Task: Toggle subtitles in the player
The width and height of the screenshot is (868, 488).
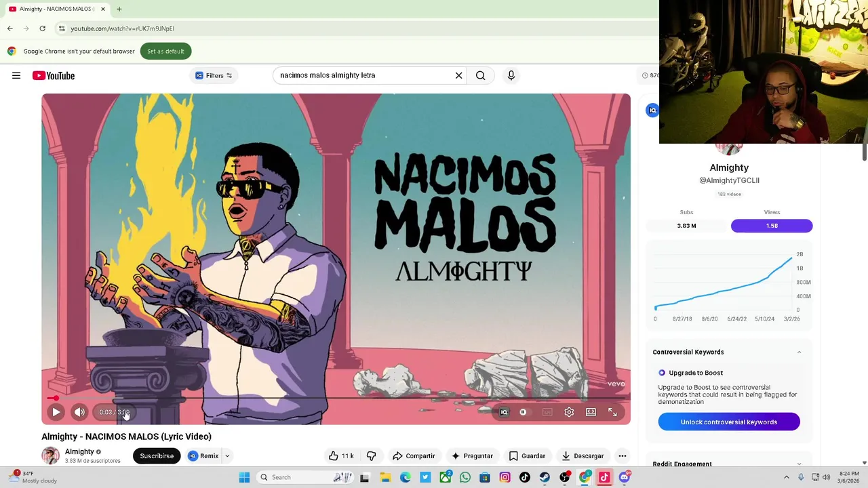Action: pos(547,412)
